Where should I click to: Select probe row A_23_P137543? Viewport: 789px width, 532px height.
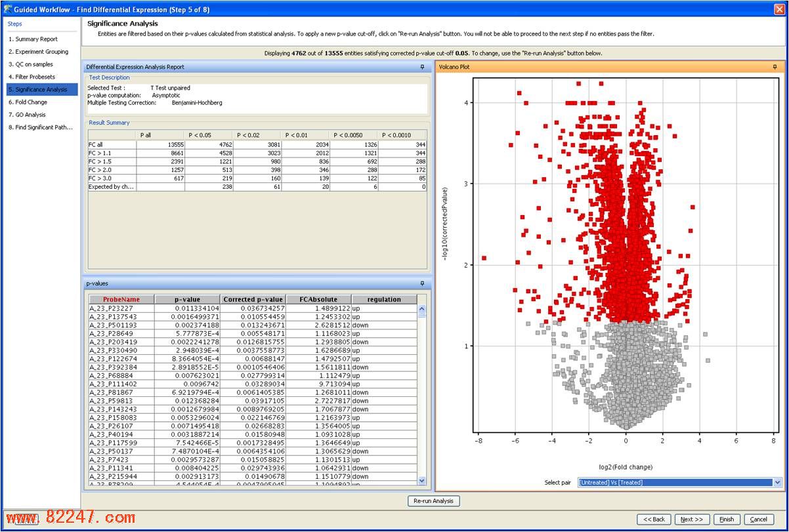coord(253,317)
